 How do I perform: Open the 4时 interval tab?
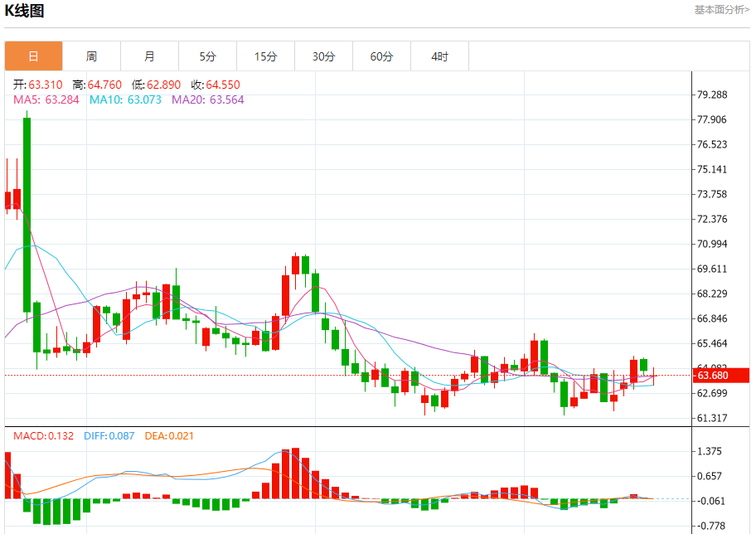(x=439, y=56)
